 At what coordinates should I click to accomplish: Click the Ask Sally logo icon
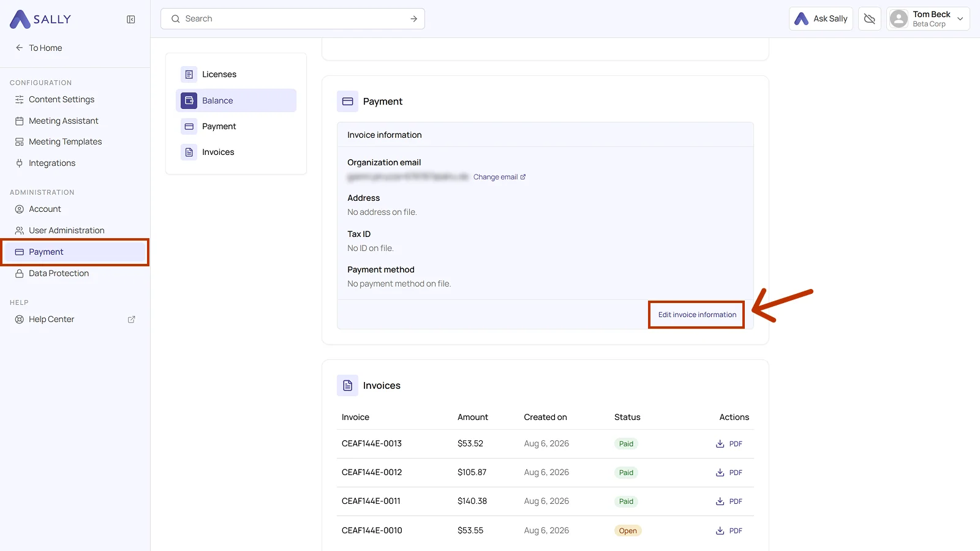click(801, 19)
